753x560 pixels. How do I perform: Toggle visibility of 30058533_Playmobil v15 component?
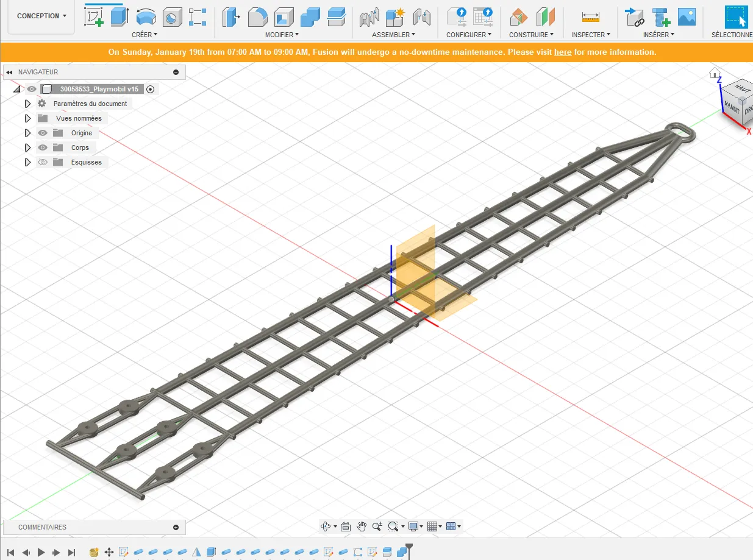32,89
